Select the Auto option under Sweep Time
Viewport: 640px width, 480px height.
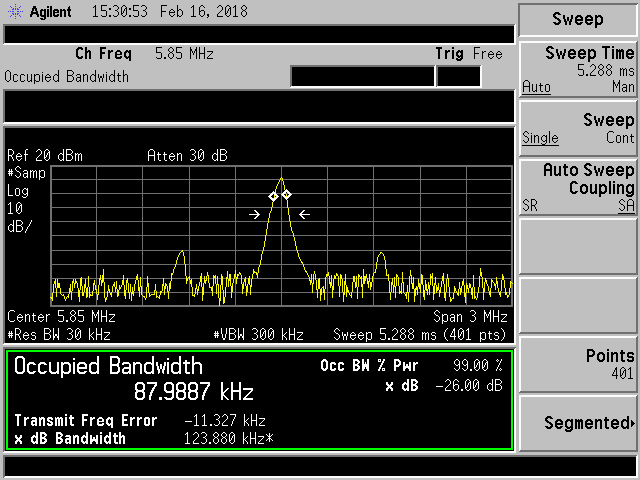coord(536,88)
